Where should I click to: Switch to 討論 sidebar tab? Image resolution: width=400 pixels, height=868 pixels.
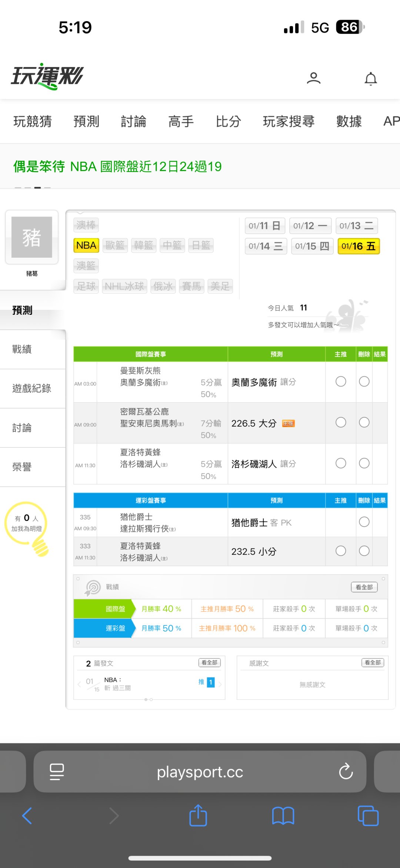33,428
